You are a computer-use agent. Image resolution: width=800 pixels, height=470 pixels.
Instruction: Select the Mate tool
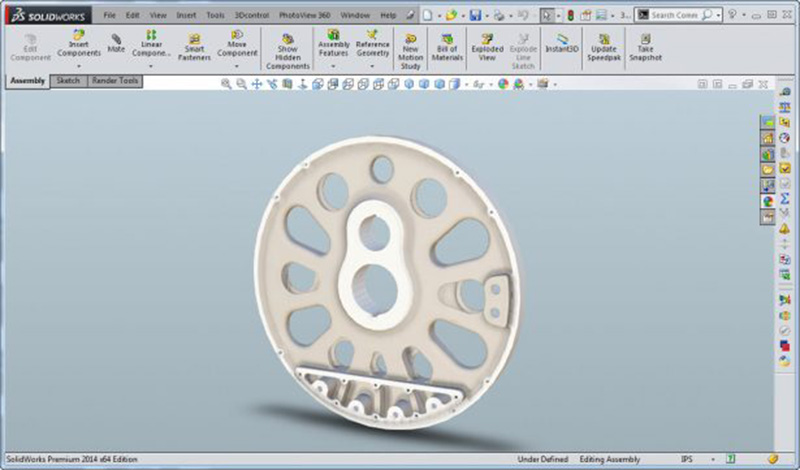pyautogui.click(x=116, y=42)
